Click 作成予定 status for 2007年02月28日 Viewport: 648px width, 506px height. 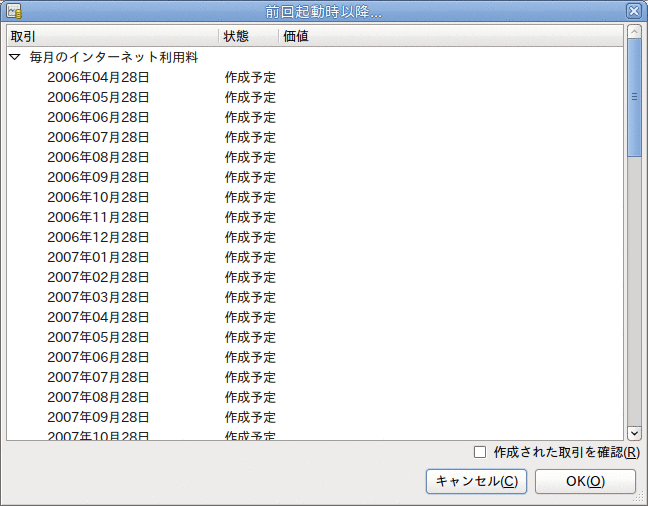[250, 277]
